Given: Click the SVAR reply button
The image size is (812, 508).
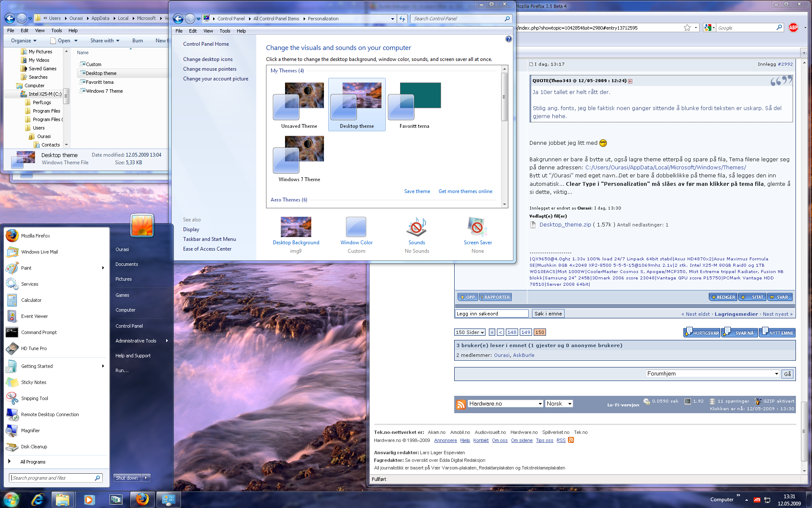Looking at the screenshot, I should tap(780, 297).
